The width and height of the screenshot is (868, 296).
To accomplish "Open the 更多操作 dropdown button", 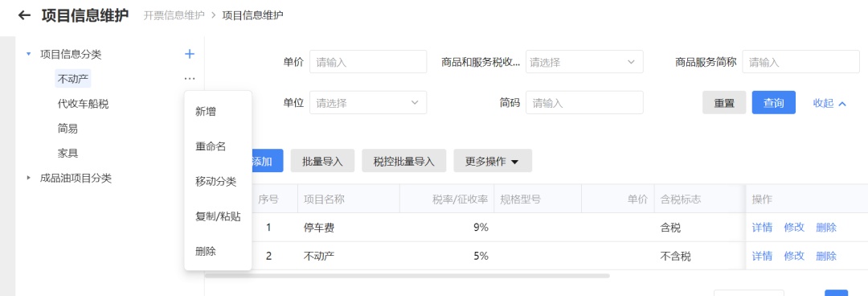I will [492, 162].
